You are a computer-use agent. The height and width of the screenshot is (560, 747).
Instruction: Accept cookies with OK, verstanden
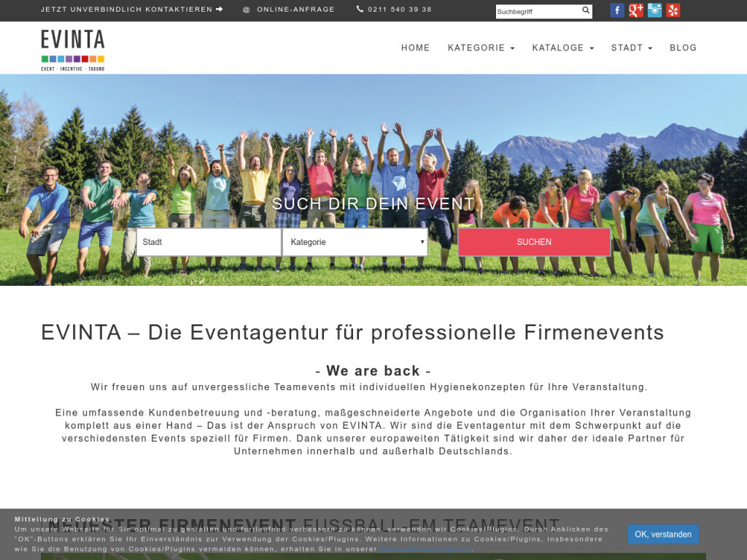click(662, 534)
